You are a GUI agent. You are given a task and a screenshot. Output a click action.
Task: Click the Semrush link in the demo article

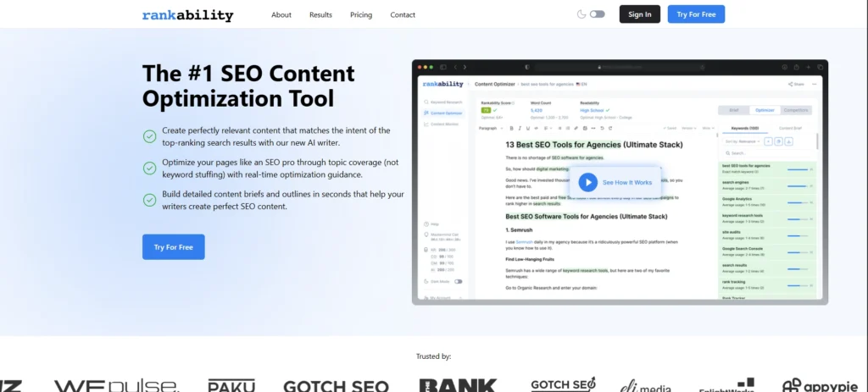pyautogui.click(x=524, y=242)
